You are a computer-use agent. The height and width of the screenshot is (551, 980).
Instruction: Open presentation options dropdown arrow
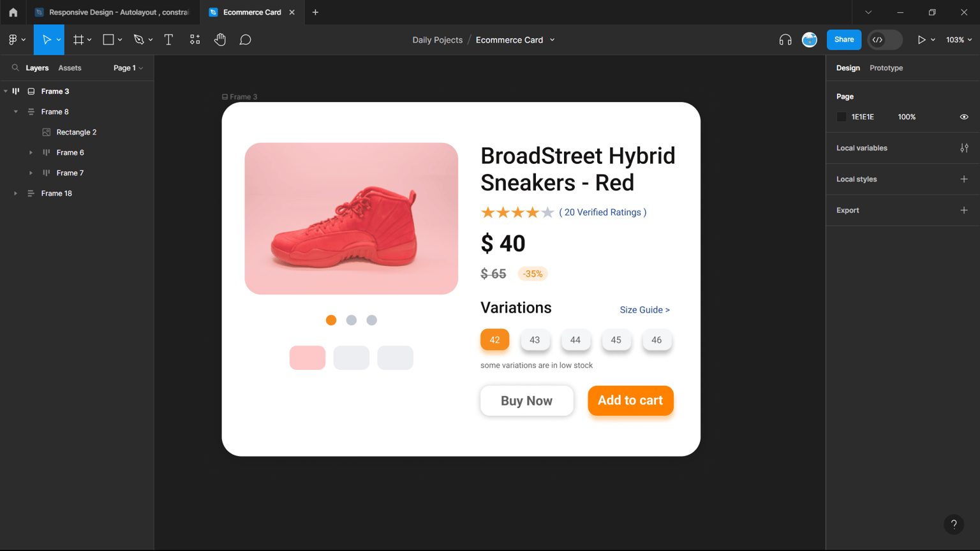click(933, 40)
